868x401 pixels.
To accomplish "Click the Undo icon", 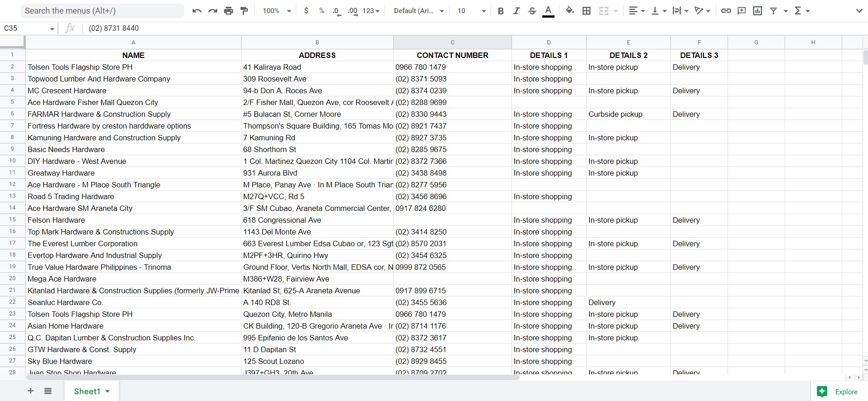I will [197, 11].
